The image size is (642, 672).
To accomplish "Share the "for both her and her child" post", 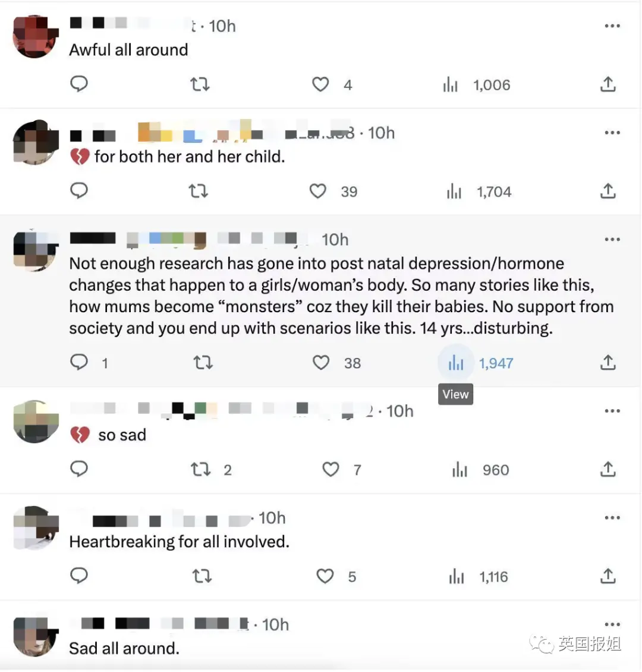I will pyautogui.click(x=608, y=191).
